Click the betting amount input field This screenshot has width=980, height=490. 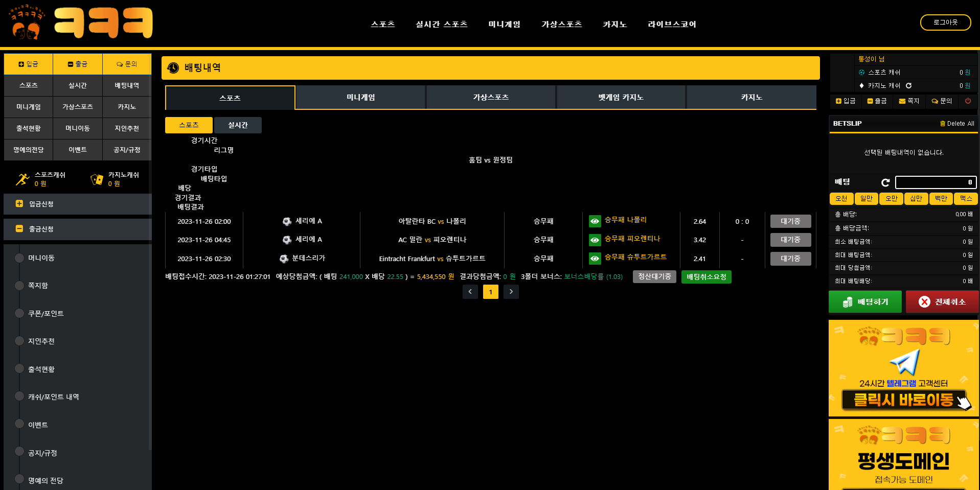click(x=935, y=182)
